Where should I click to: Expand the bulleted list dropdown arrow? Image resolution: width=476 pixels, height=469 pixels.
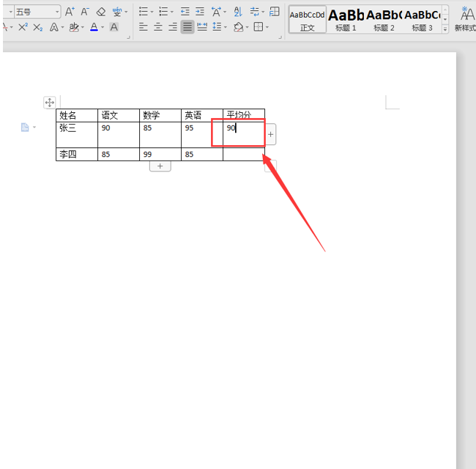(x=152, y=12)
